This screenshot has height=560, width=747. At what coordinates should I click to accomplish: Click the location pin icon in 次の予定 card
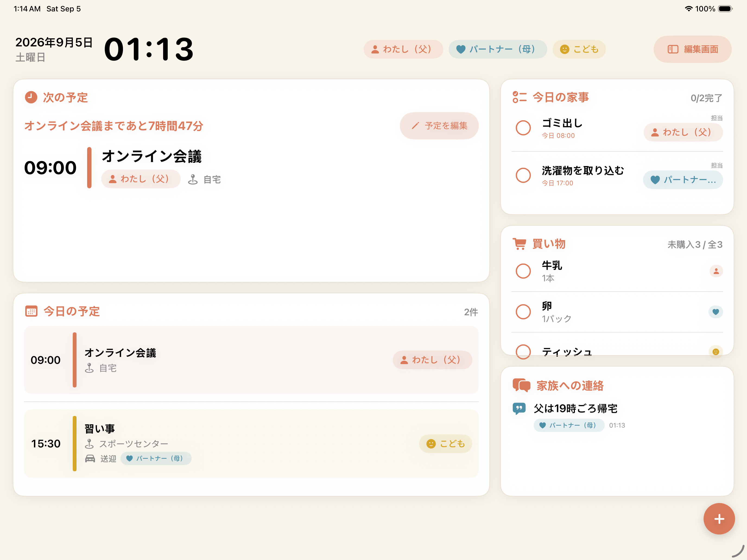tap(193, 179)
